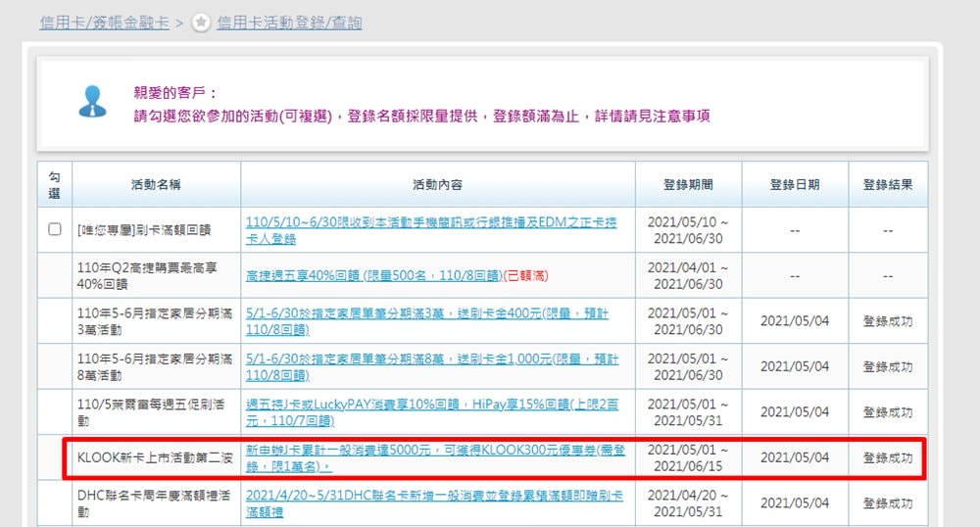Click the 活動內容 column header

[437, 184]
